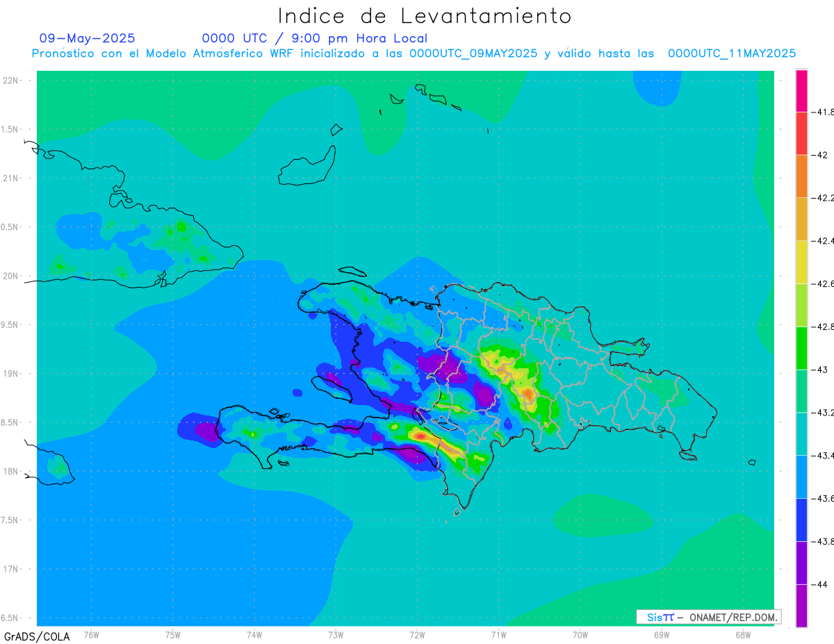The image size is (834, 644).
Task: Click the "18N" latitude label
Action: (12, 471)
